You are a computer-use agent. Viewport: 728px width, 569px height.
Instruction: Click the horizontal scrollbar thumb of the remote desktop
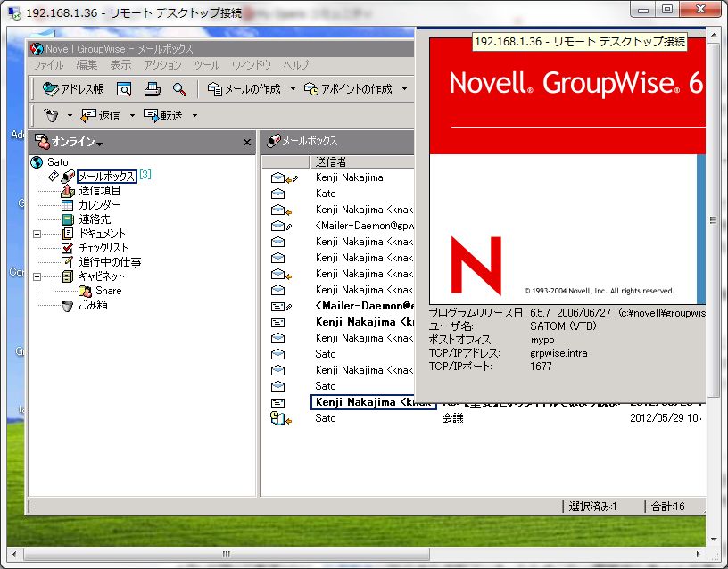[227, 554]
